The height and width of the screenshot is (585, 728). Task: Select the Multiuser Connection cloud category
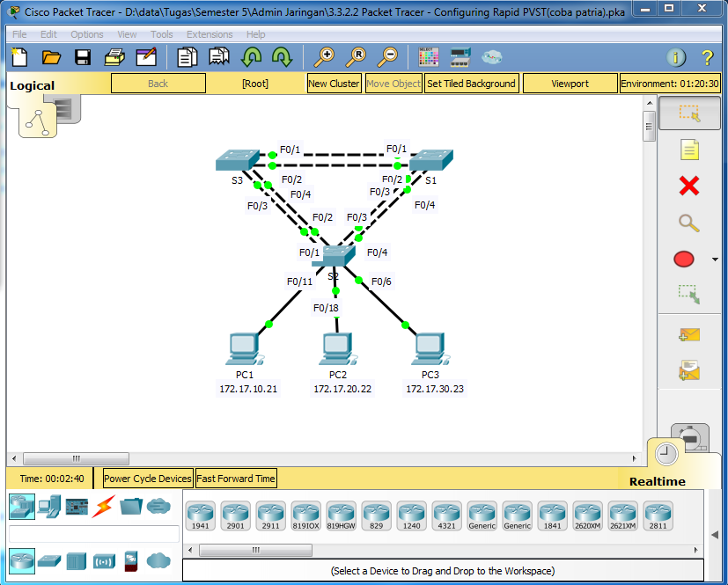[x=158, y=507]
